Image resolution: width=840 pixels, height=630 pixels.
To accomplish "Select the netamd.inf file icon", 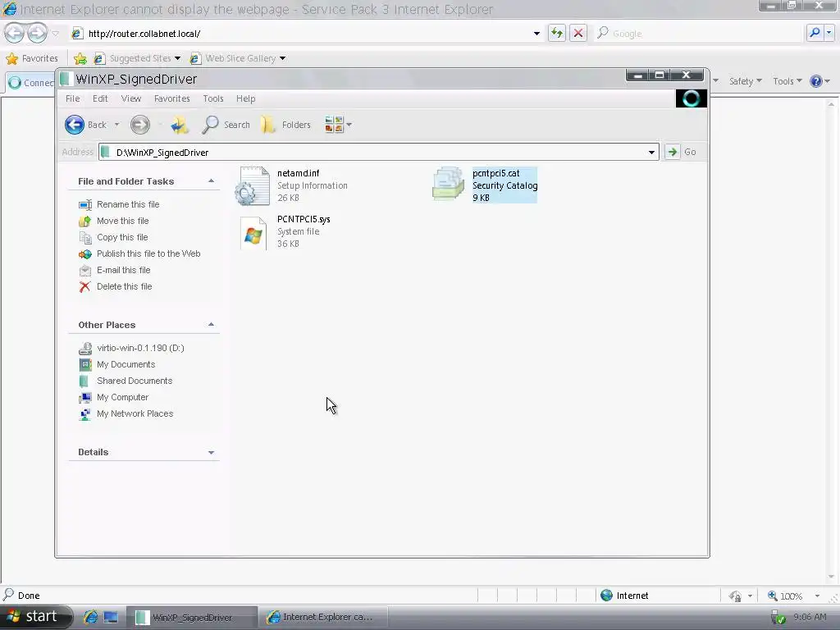I will (253, 185).
